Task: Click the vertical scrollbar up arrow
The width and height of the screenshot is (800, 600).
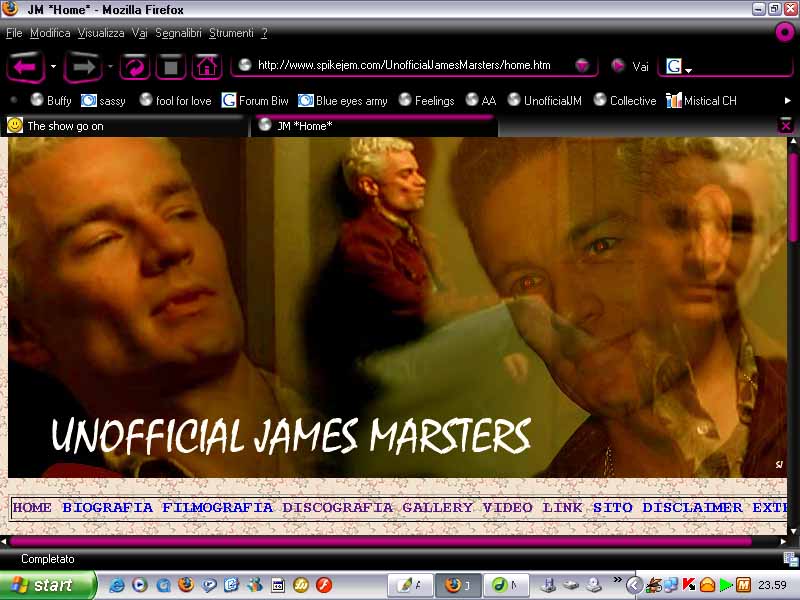Action: pyautogui.click(x=793, y=142)
